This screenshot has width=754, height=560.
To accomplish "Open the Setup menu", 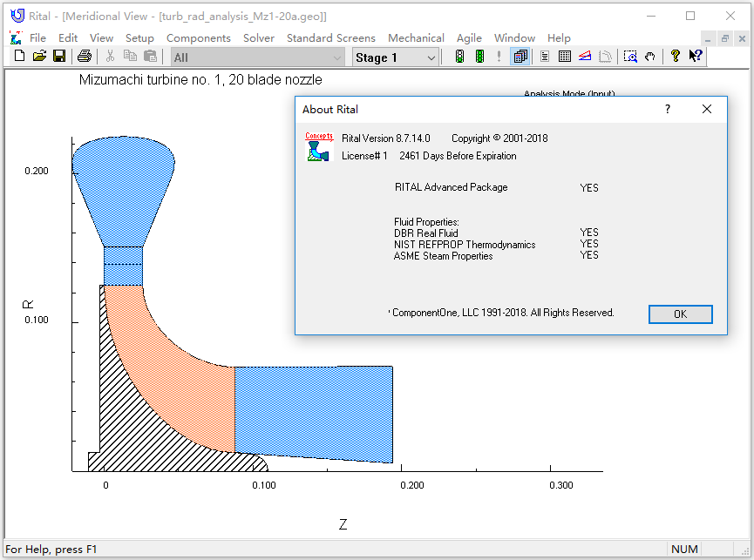I will click(x=139, y=38).
